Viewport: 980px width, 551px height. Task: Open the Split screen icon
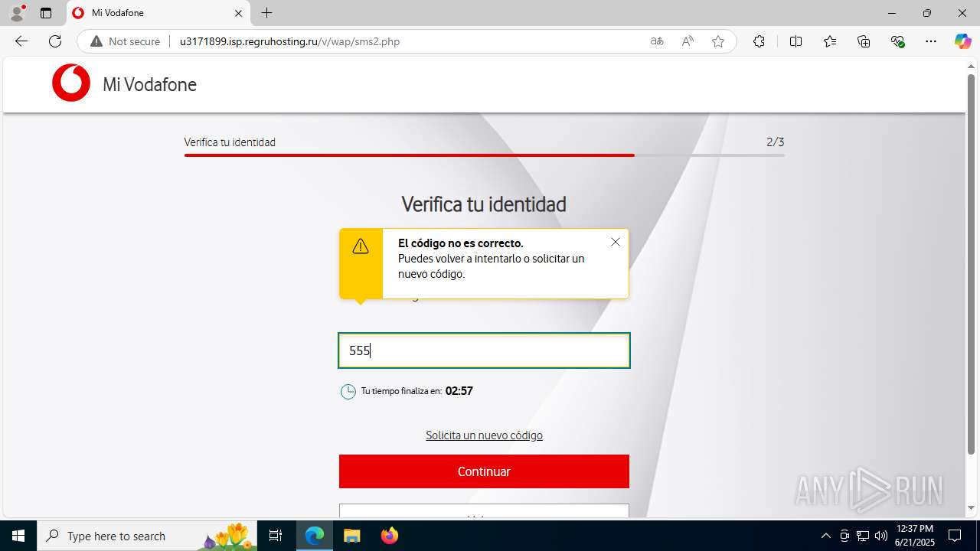coord(796,41)
